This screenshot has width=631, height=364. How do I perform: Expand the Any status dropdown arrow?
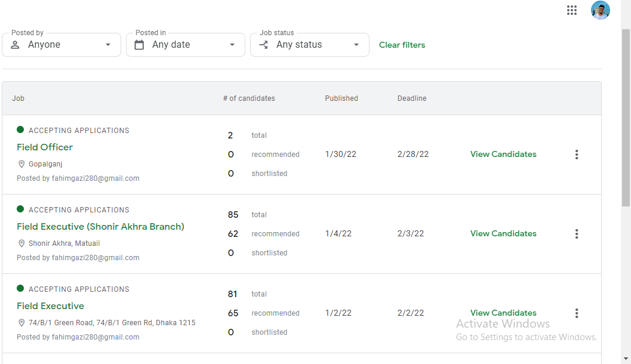[356, 45]
